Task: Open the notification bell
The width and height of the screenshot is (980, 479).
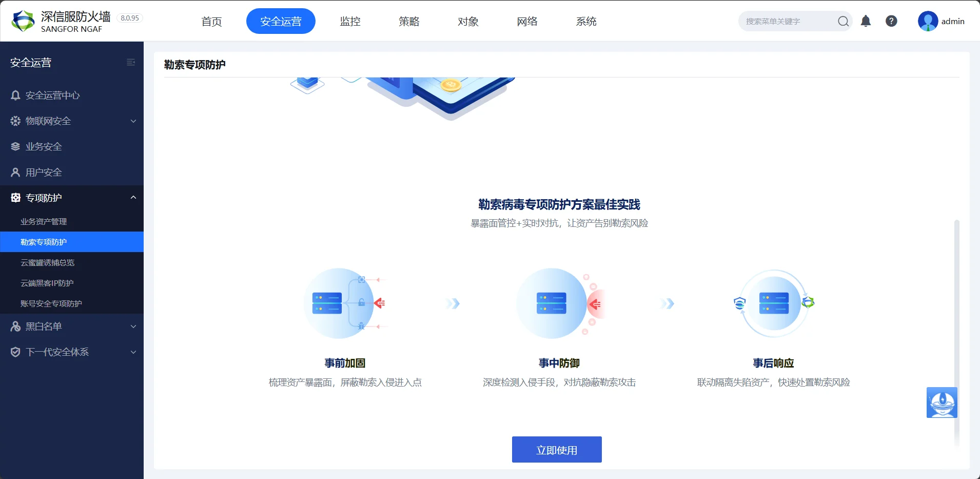Action: pos(866,21)
